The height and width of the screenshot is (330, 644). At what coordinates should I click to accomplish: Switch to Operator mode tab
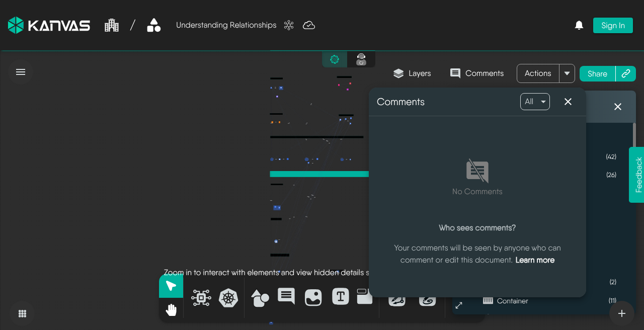tap(361, 59)
